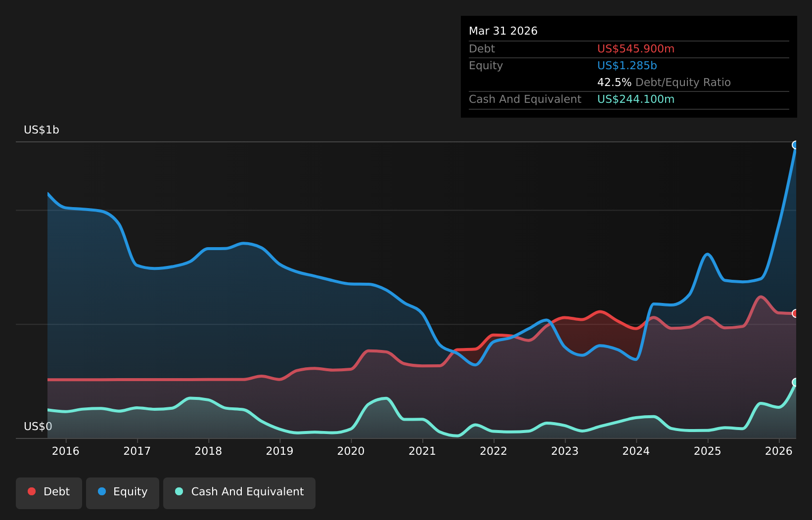
Task: Click the 2023 x-axis label
Action: click(565, 451)
